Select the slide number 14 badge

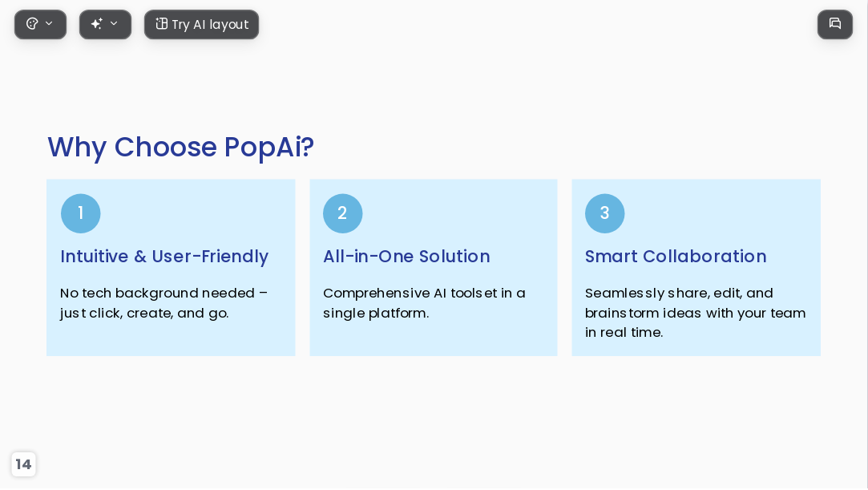tap(23, 464)
